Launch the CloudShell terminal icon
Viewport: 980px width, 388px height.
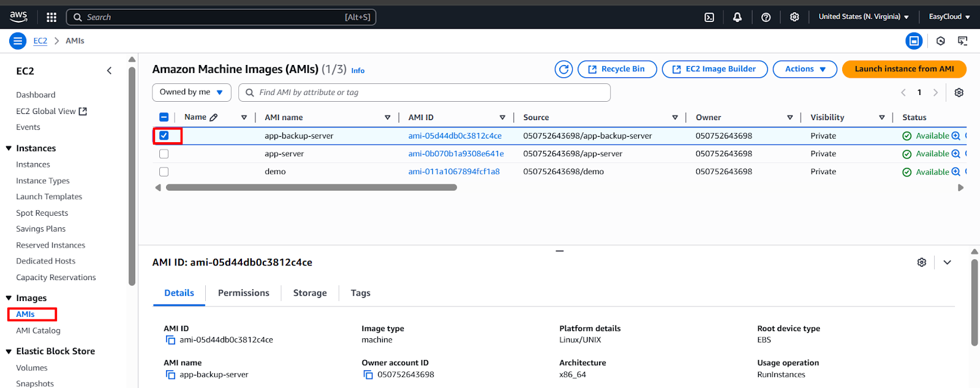coord(709,17)
